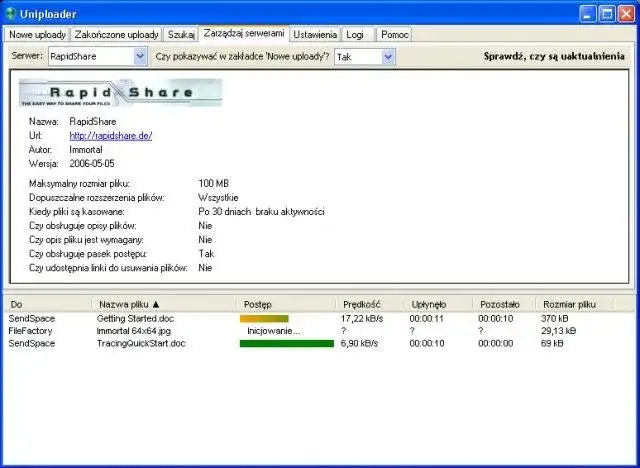
Task: Click Sprawdź, czy są uaktualnienia
Action: point(554,56)
